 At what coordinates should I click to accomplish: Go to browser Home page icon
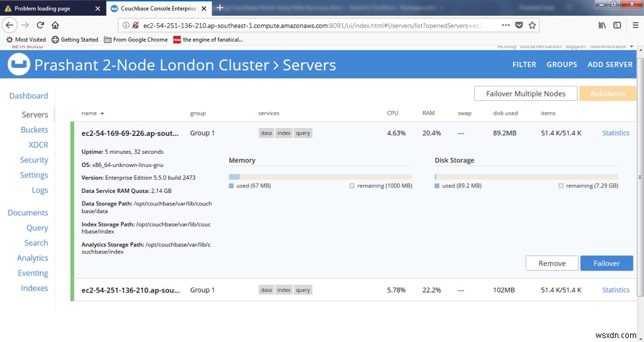(x=55, y=25)
